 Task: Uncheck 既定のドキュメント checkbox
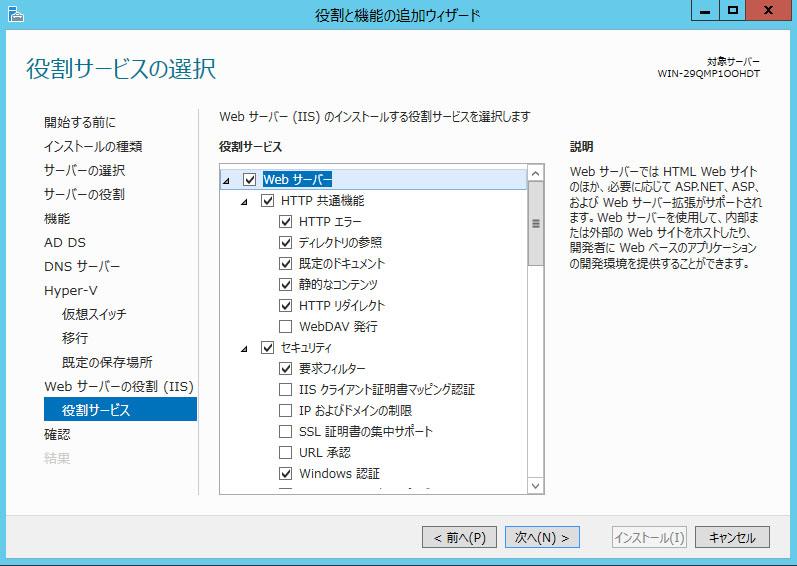pos(286,264)
